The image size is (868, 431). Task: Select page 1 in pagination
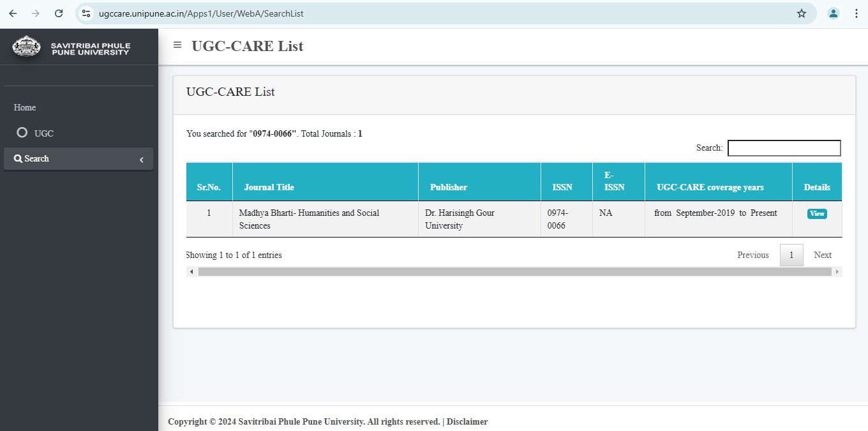pos(791,255)
